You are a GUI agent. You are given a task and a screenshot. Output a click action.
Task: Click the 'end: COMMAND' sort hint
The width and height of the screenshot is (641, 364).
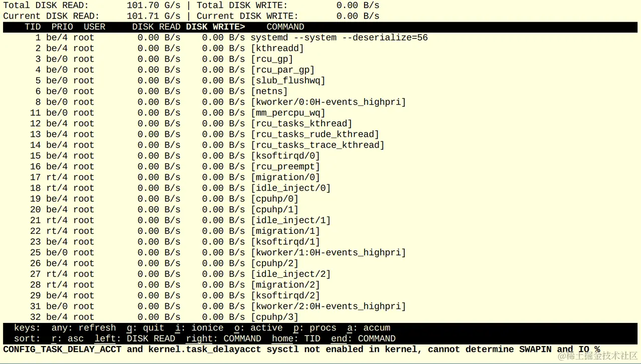(x=364, y=339)
